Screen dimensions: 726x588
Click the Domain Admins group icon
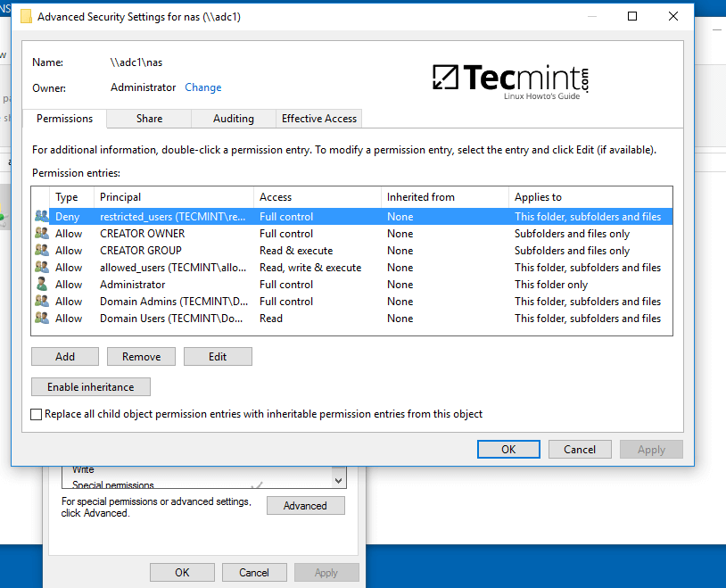coord(42,301)
